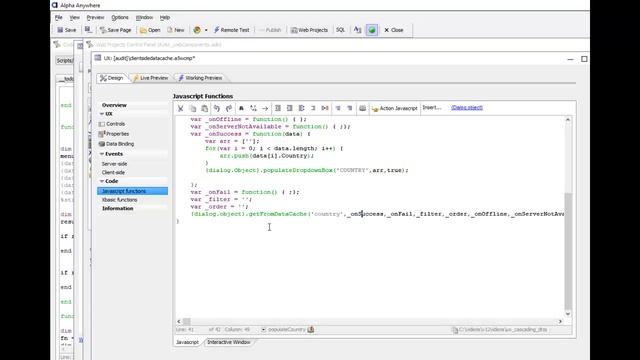Select the Interactive Window tab
The height and width of the screenshot is (360, 640).
(229, 342)
